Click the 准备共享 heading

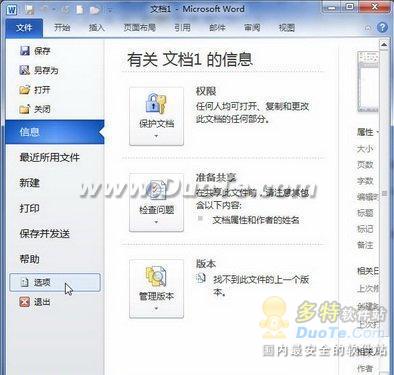[x=216, y=178]
